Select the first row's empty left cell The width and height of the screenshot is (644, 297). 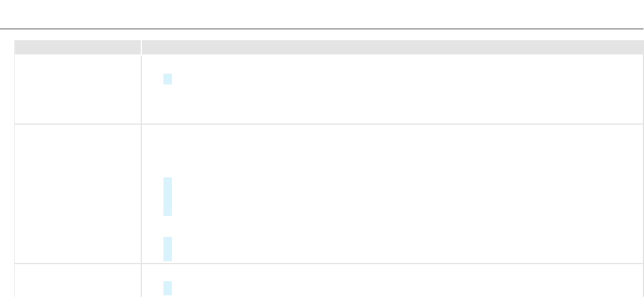tap(77, 89)
